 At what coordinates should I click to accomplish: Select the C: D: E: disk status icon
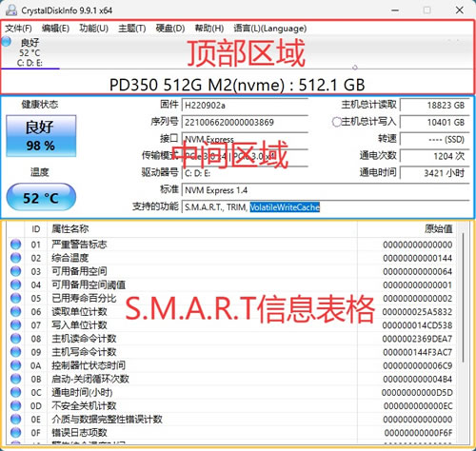[x=6, y=42]
